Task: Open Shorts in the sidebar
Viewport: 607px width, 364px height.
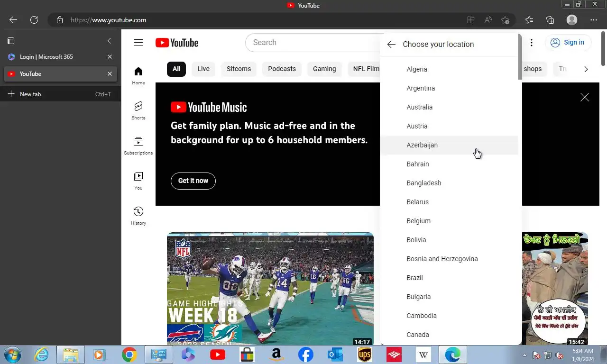Action: (138, 110)
